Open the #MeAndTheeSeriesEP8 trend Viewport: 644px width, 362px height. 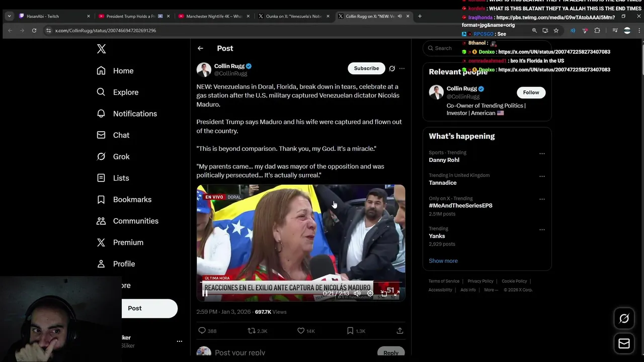click(461, 206)
